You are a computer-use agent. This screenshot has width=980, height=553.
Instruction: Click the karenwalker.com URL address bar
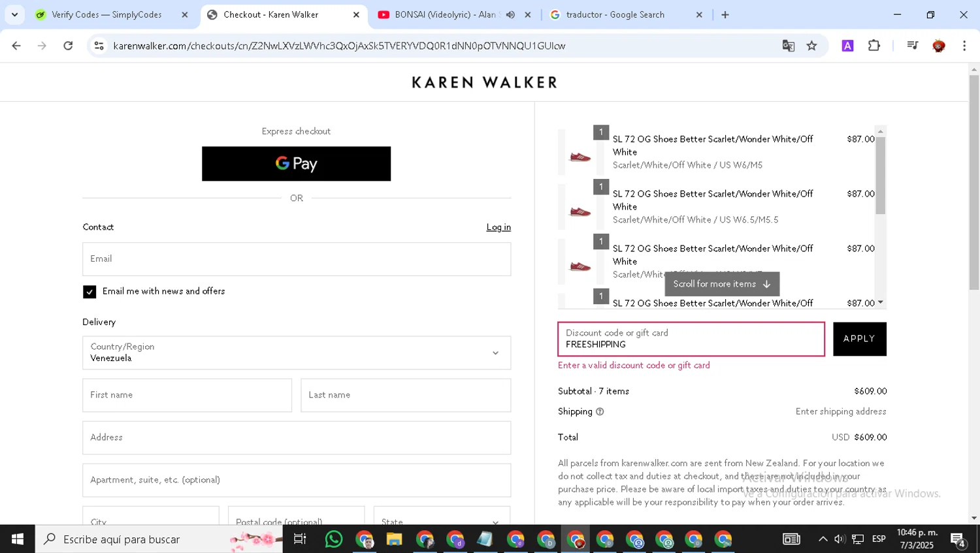[x=339, y=46]
